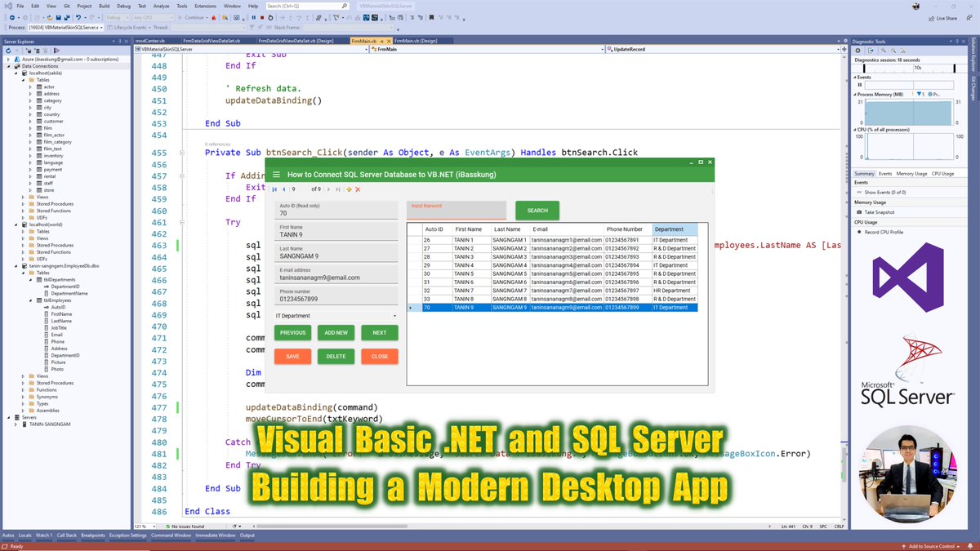Screen dimensions: 980x551
Task: Open the UpdateRecord member dropdown
Action: pyautogui.click(x=722, y=49)
